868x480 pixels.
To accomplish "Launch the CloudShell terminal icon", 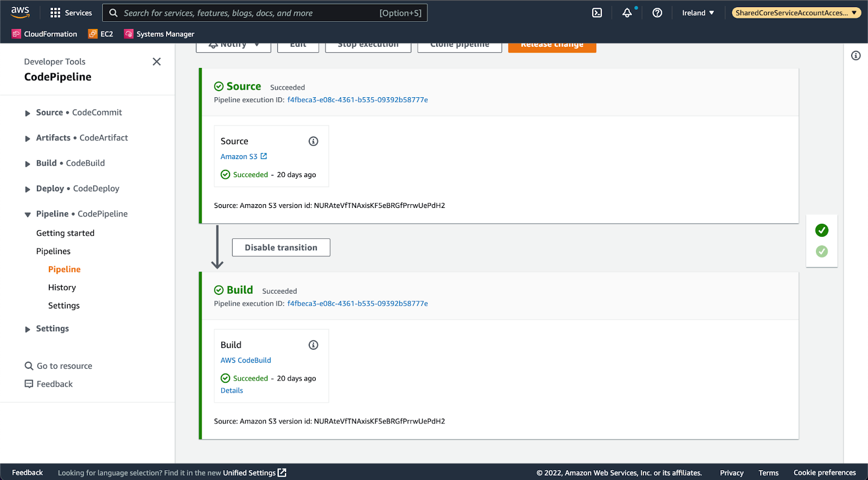I will (x=597, y=13).
